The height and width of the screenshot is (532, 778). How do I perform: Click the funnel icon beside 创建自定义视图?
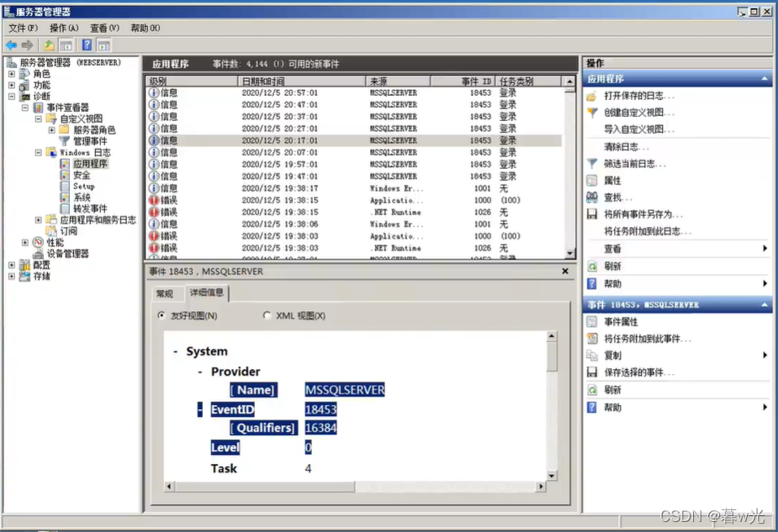[592, 113]
